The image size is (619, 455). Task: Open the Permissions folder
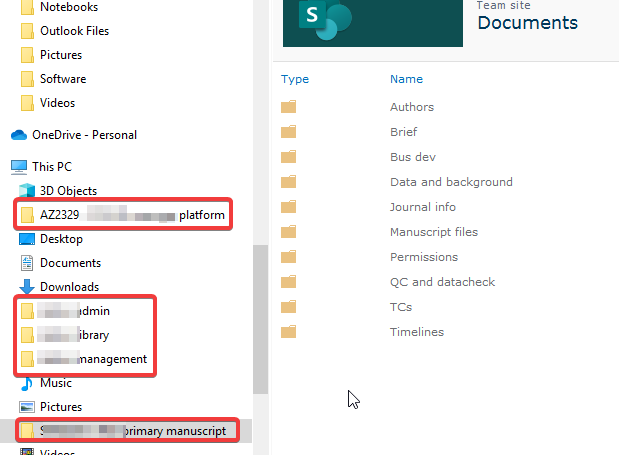(x=424, y=257)
